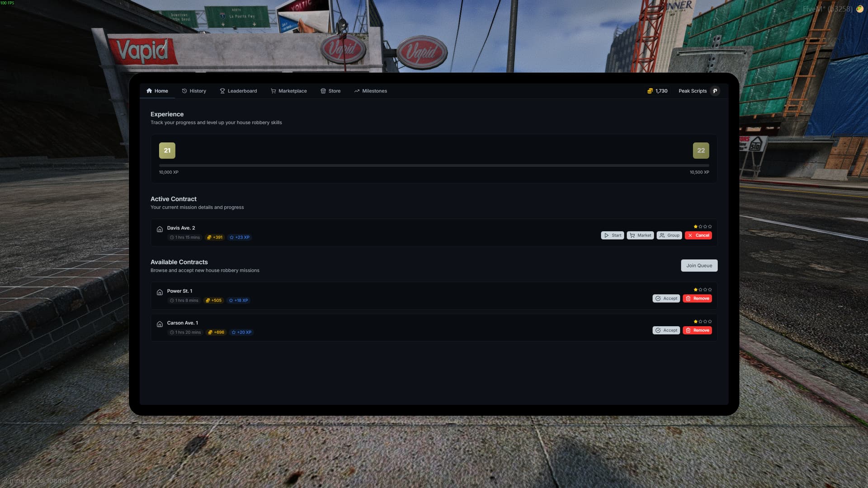
Task: Click the 1 hrs 20 mins duration
Action: pyautogui.click(x=185, y=332)
